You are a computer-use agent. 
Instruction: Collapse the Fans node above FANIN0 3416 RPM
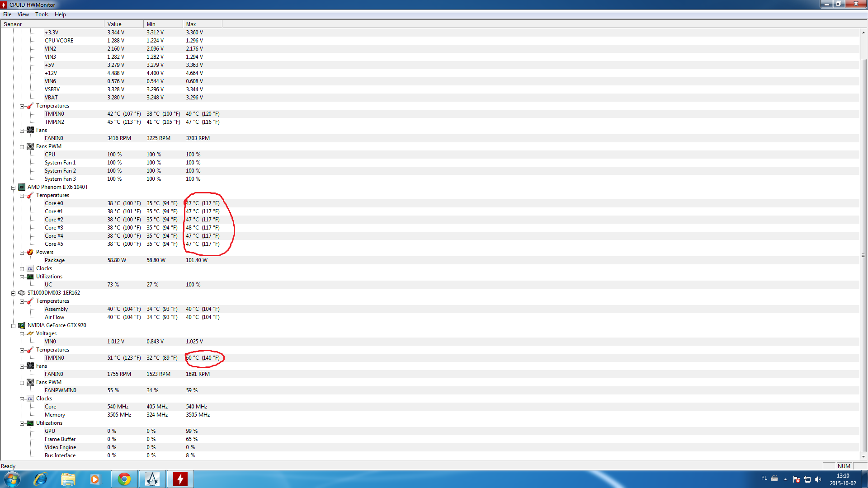pyautogui.click(x=22, y=131)
